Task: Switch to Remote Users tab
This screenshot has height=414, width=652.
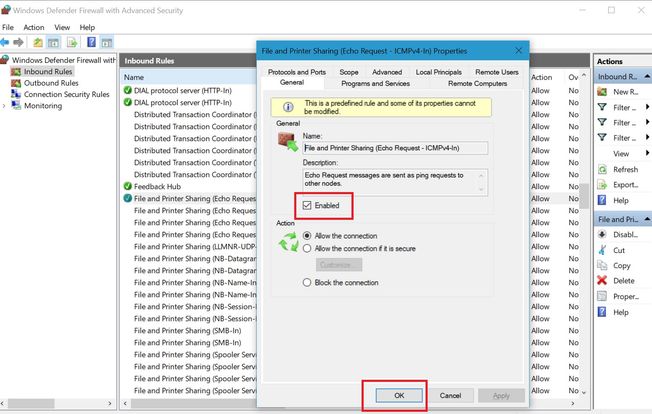Action: [x=497, y=72]
